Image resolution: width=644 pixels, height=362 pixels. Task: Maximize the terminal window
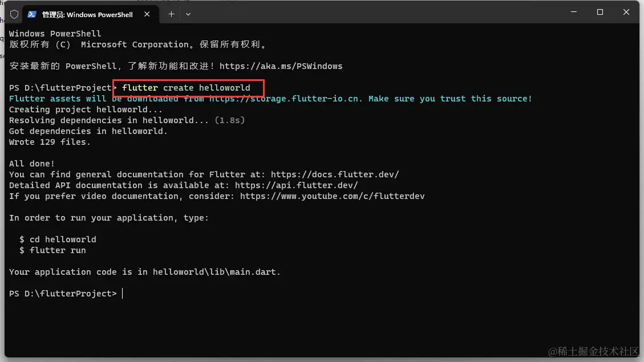[x=600, y=12]
